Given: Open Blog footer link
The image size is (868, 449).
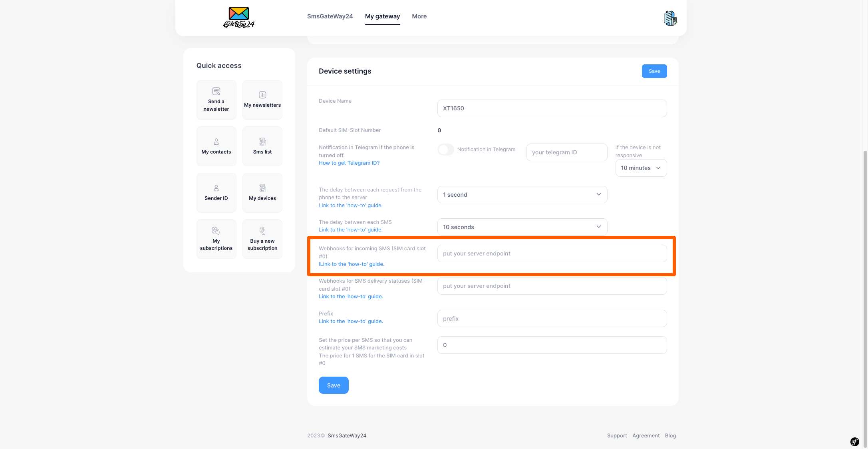Looking at the screenshot, I should click(x=670, y=436).
